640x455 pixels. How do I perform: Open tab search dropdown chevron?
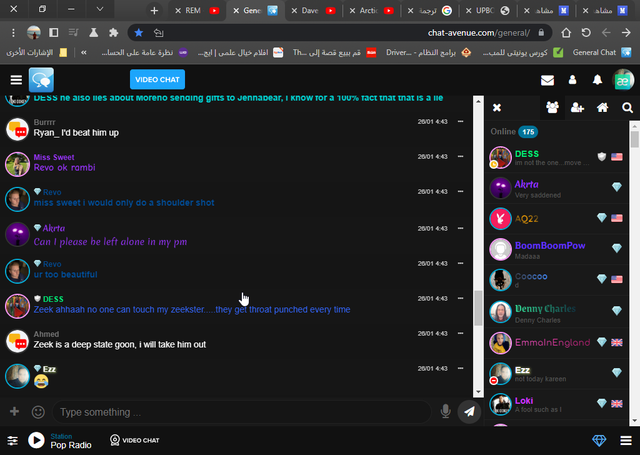100,9
